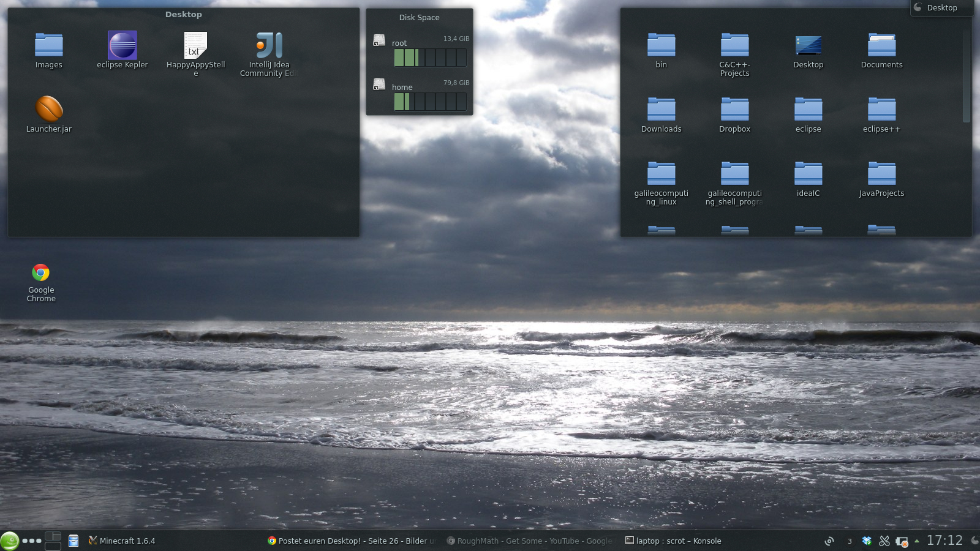This screenshot has height=551, width=980.
Task: Open the HappyAppyStelle text file
Action: click(x=195, y=46)
